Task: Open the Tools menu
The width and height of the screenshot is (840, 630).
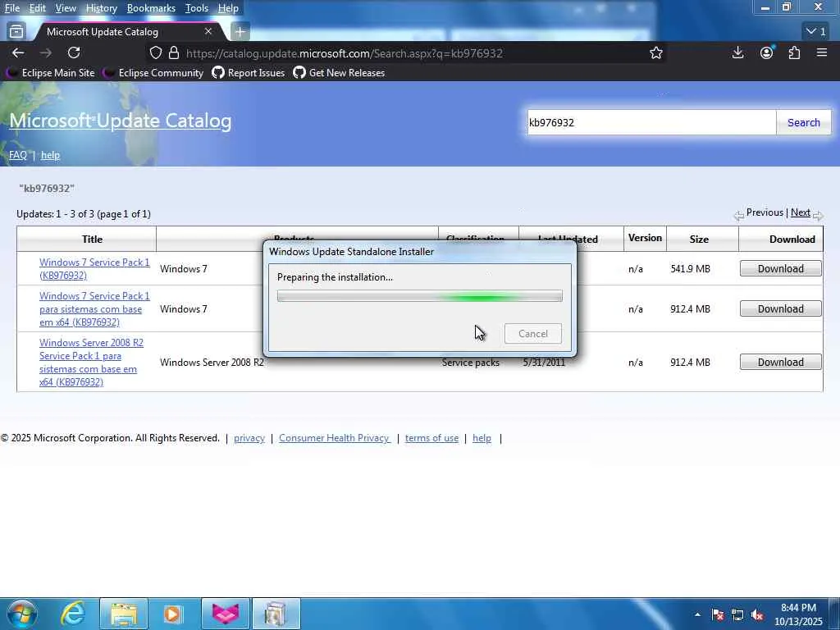Action: pyautogui.click(x=197, y=8)
